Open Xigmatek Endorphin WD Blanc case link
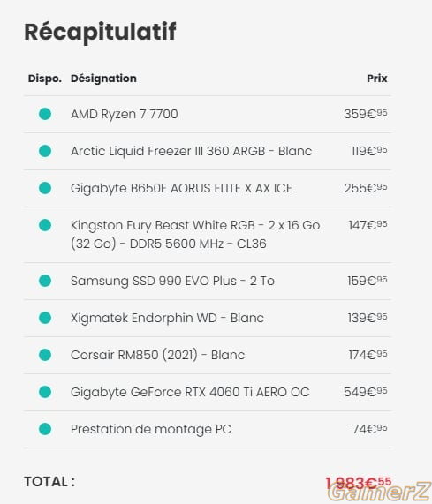 [x=167, y=318]
